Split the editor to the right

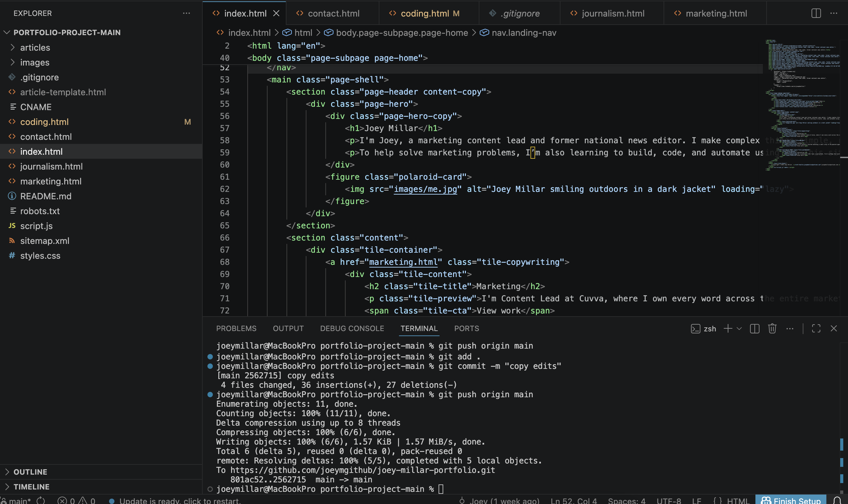pos(816,13)
